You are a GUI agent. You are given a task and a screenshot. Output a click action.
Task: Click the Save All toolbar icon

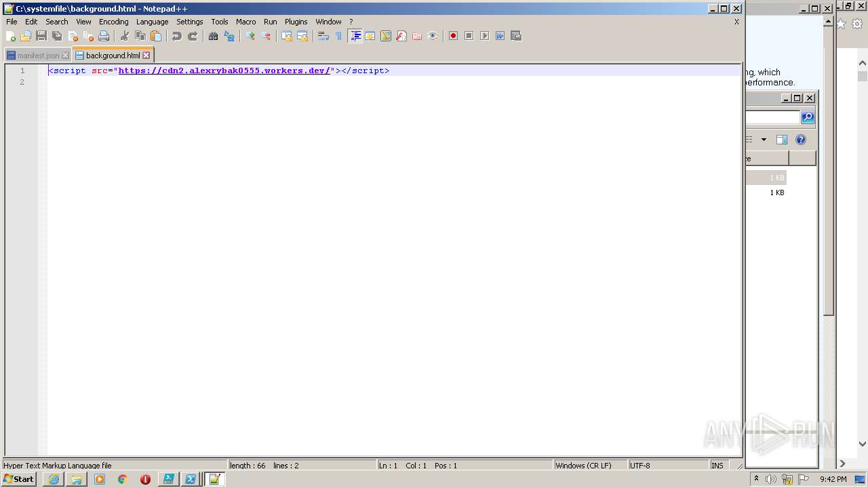(57, 36)
